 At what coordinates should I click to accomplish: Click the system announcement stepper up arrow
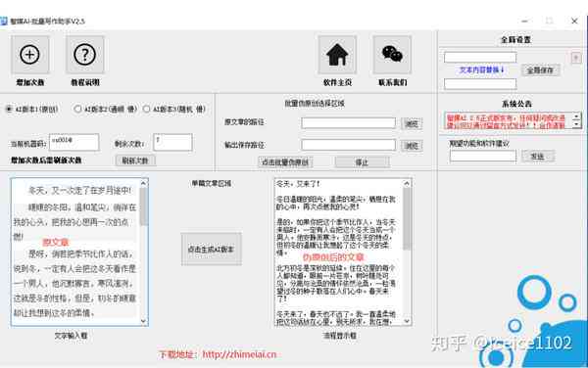[577, 117]
